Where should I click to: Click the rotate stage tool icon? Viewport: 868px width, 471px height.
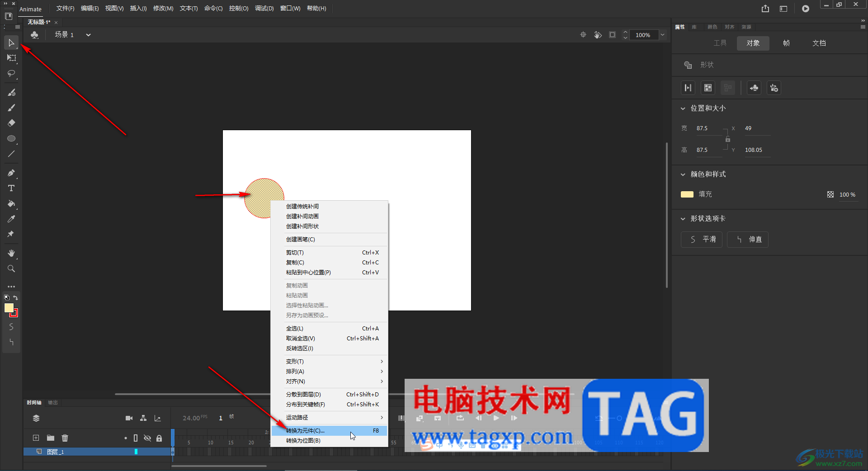coord(598,35)
